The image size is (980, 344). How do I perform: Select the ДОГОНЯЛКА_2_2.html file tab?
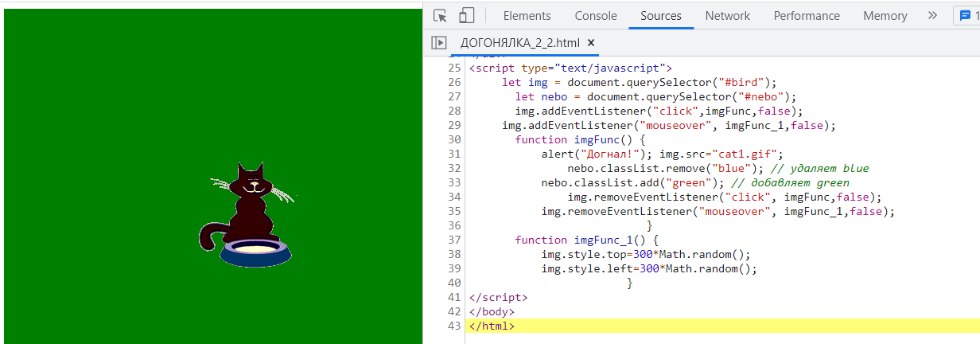pos(519,43)
